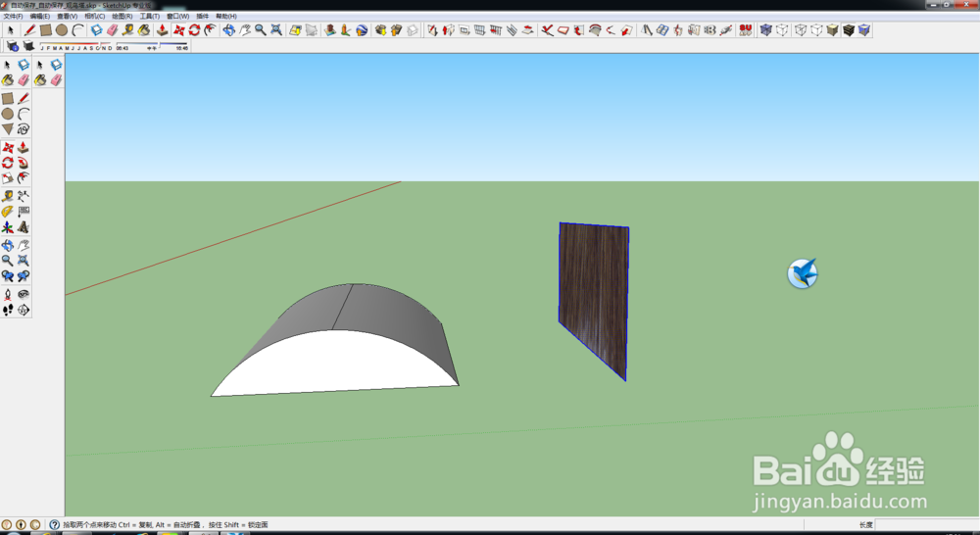Open the 工具(T) menu
This screenshot has height=535, width=980.
point(150,17)
